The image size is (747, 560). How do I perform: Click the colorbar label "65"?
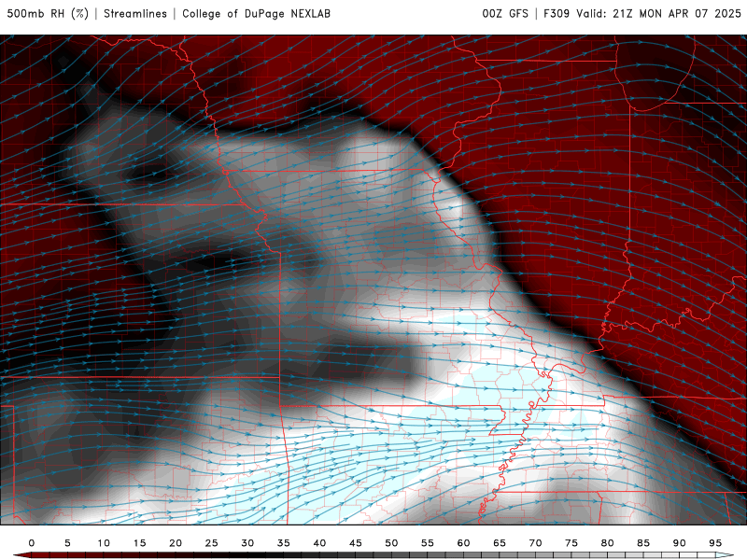point(500,543)
